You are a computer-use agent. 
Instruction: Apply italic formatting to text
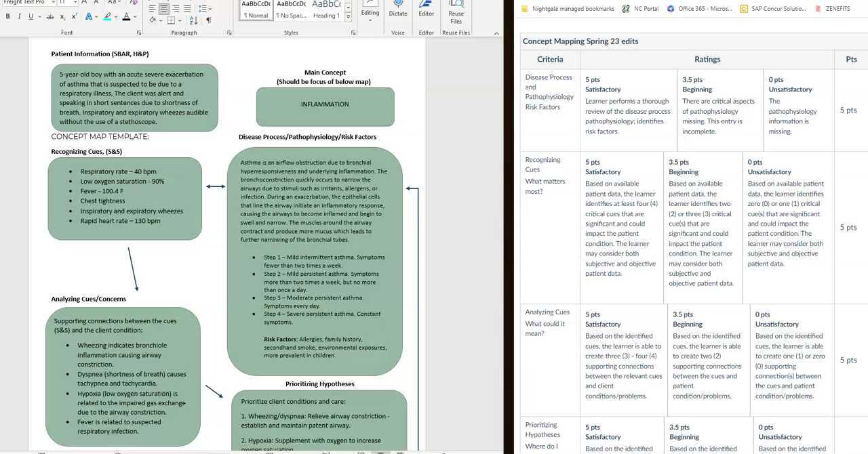tap(20, 17)
